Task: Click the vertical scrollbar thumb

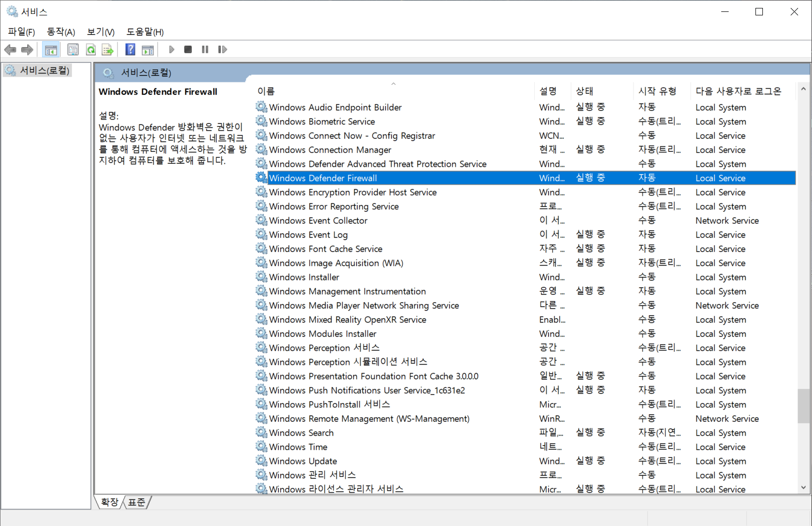Action: 804,406
